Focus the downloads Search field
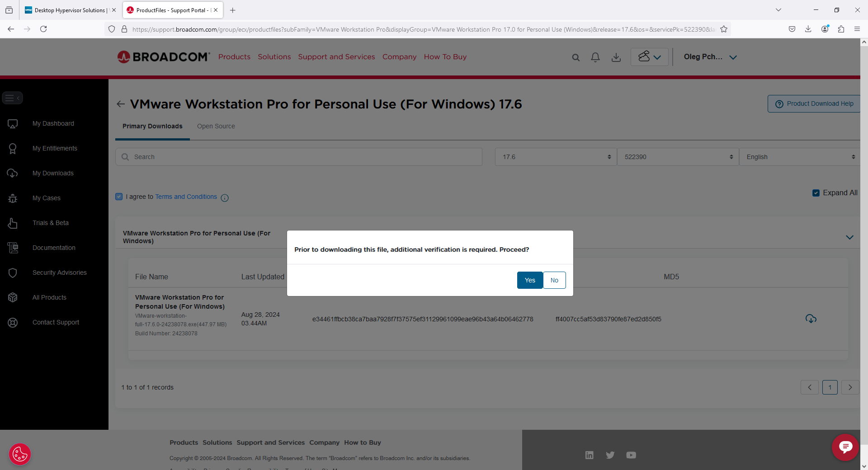Screen dimensions: 868x470 (299, 157)
